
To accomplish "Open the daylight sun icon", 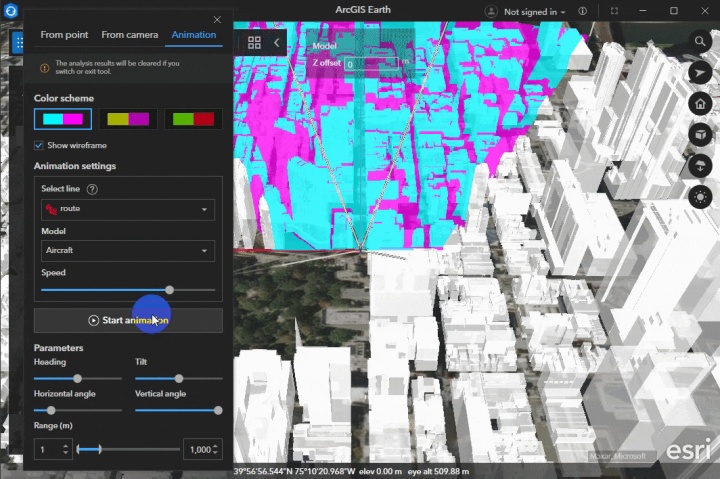I will pyautogui.click(x=700, y=197).
